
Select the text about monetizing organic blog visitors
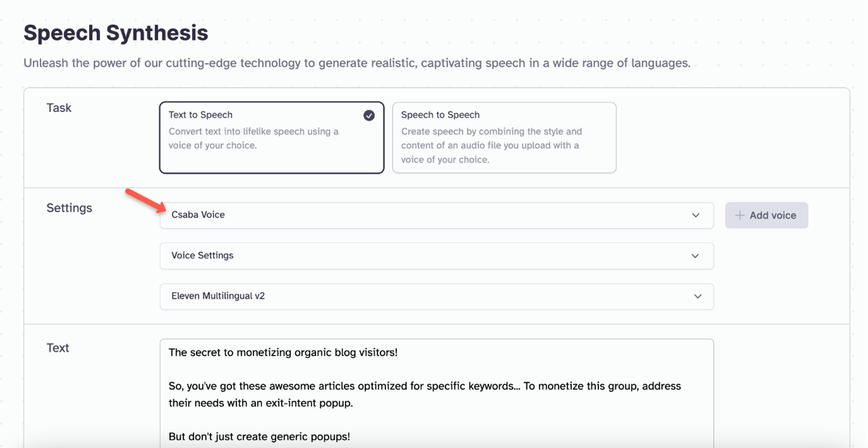283,352
